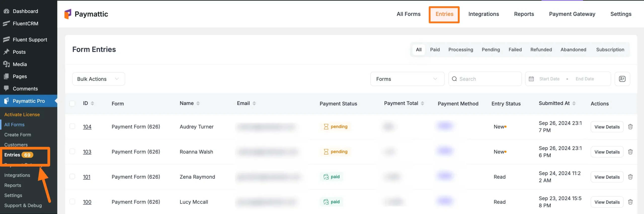Image resolution: width=644 pixels, height=214 pixels.
Task: Open the column display settings icon
Action: click(622, 79)
